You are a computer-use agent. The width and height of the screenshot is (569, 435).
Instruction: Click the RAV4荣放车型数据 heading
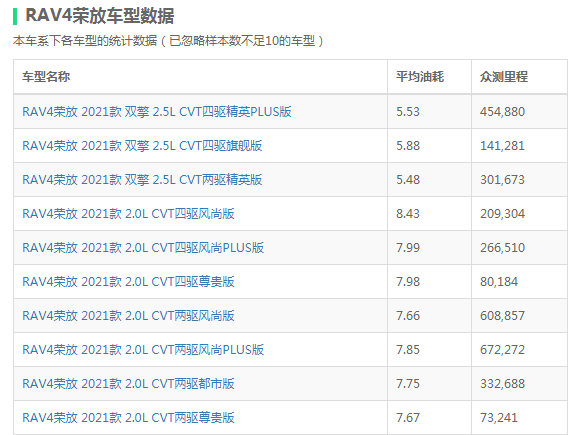pyautogui.click(x=100, y=16)
